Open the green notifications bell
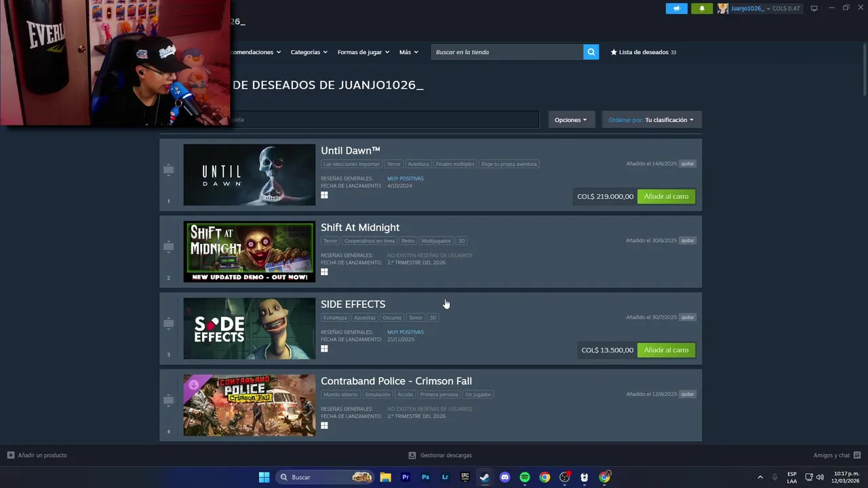 702,8
